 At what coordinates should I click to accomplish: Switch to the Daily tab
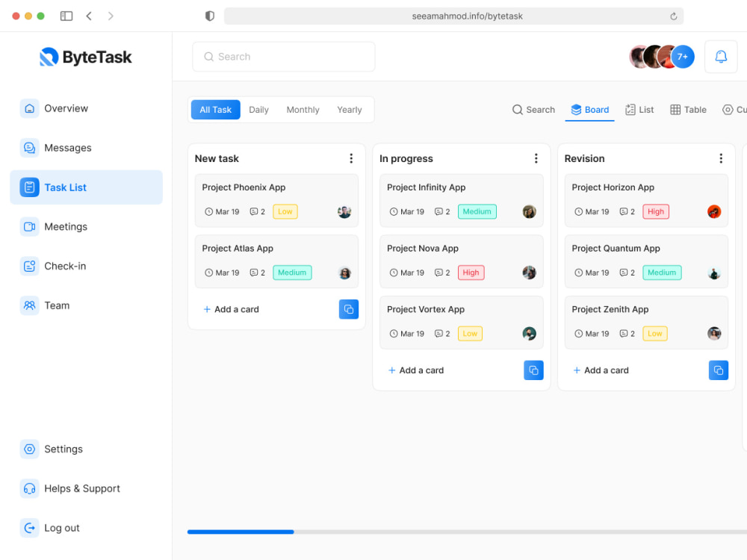coord(258,110)
